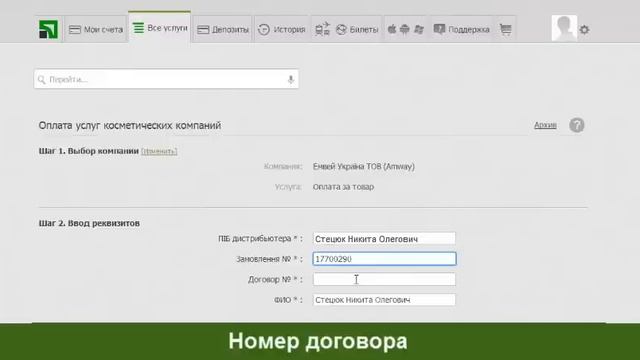This screenshot has width=640, height=360.
Task: Click the empty Договор № field
Action: pos(384,279)
